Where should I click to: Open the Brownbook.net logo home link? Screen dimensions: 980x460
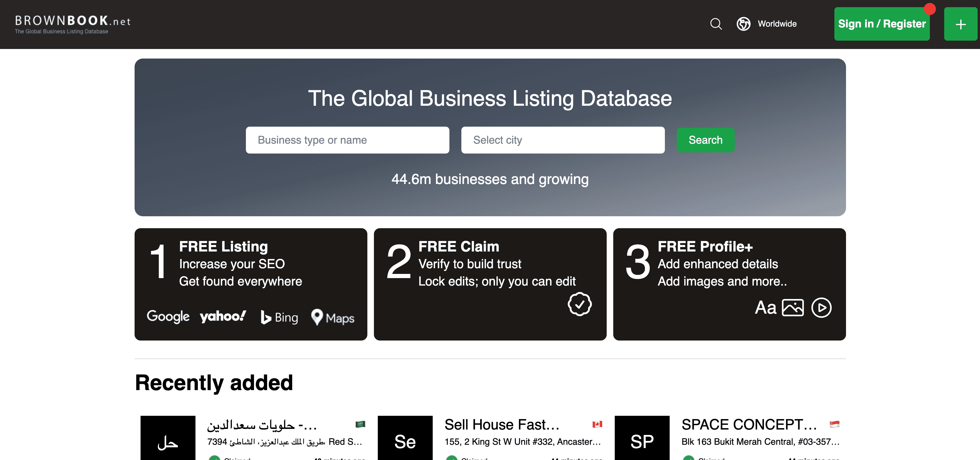tap(72, 24)
